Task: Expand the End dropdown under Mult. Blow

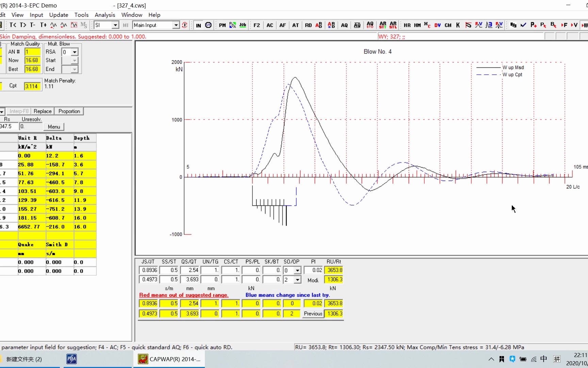Action: (75, 69)
